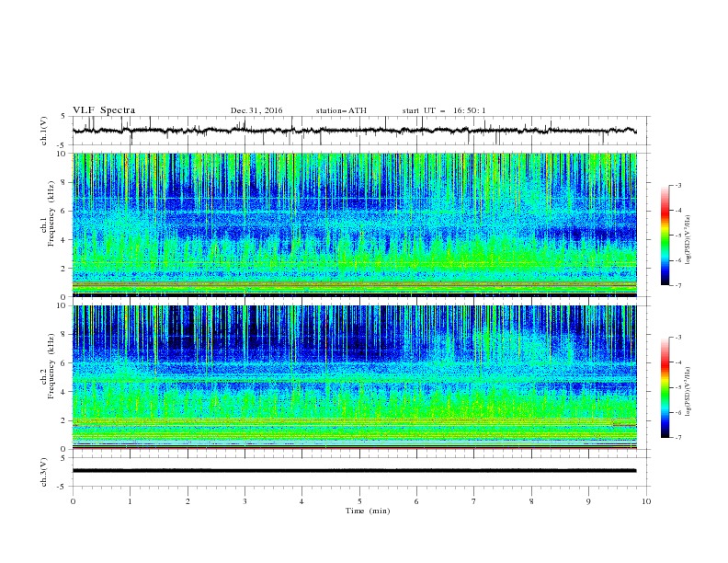
Task: Click time axis tick label "9"
Action: pyautogui.click(x=588, y=501)
